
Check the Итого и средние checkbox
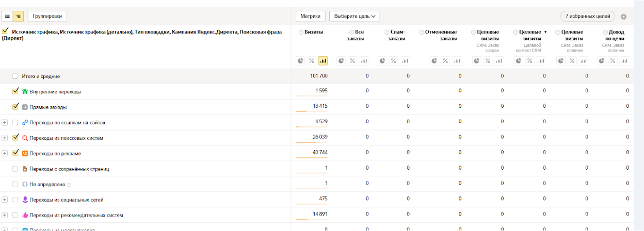(15, 76)
